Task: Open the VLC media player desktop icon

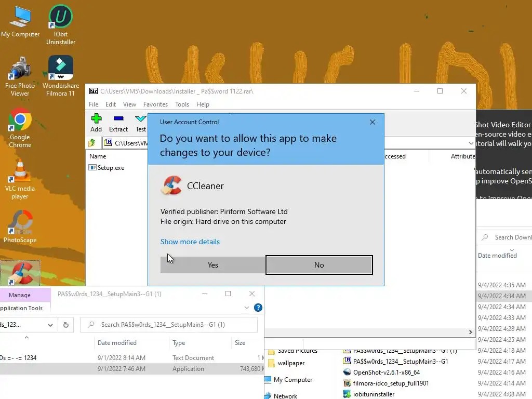Action: [20, 179]
